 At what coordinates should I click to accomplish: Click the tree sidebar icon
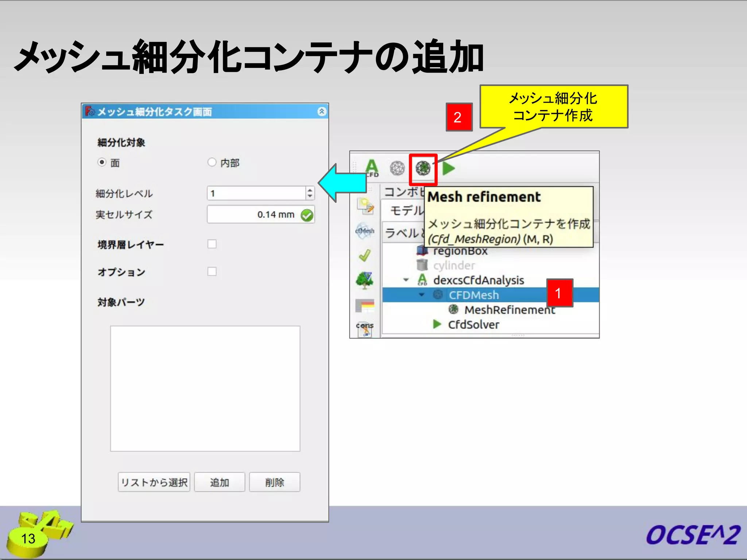pyautogui.click(x=364, y=280)
